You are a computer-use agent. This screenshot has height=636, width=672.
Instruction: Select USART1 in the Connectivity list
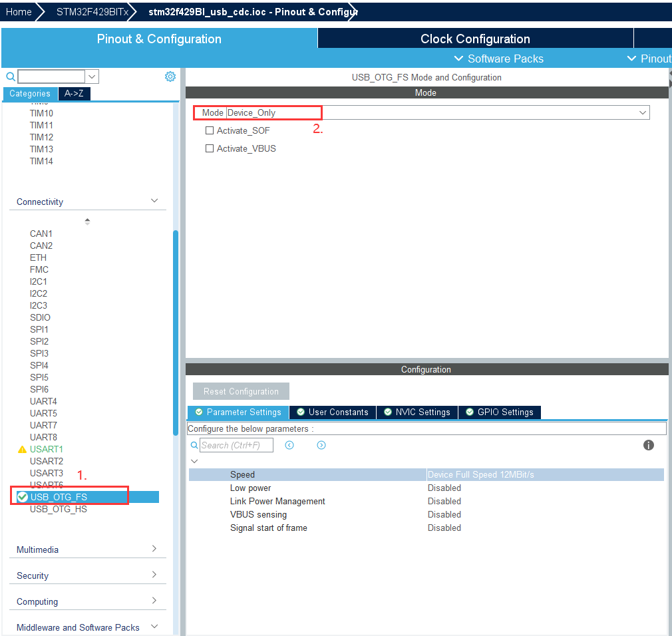click(x=47, y=449)
